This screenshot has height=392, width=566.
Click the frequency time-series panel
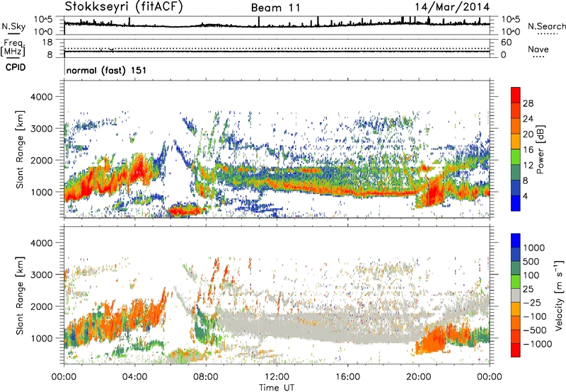tap(277, 48)
